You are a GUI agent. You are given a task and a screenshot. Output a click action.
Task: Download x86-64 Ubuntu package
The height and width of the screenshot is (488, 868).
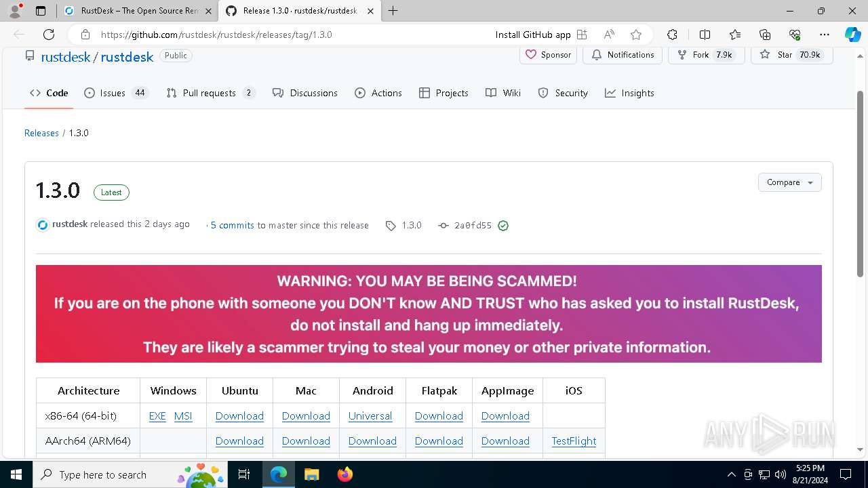[239, 416]
